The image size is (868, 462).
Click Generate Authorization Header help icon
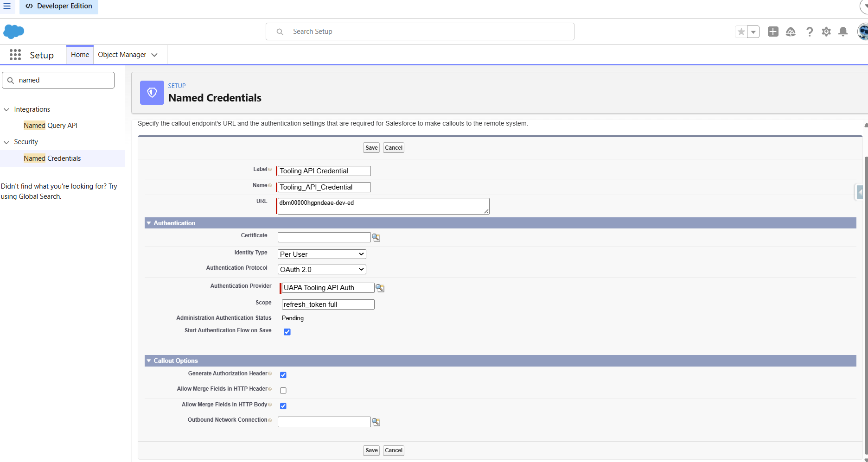coord(270,373)
